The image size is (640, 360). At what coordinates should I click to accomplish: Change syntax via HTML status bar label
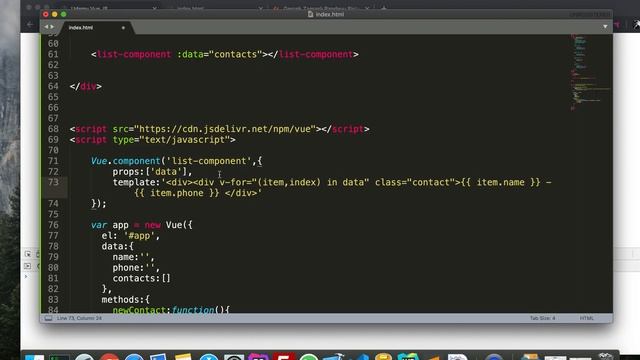pos(587,318)
